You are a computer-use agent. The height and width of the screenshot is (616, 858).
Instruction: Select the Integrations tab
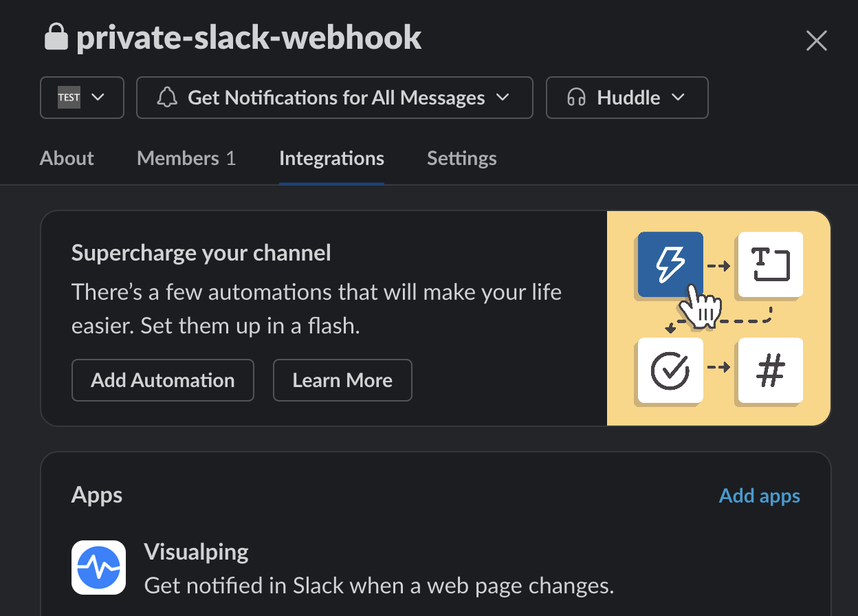click(x=331, y=158)
